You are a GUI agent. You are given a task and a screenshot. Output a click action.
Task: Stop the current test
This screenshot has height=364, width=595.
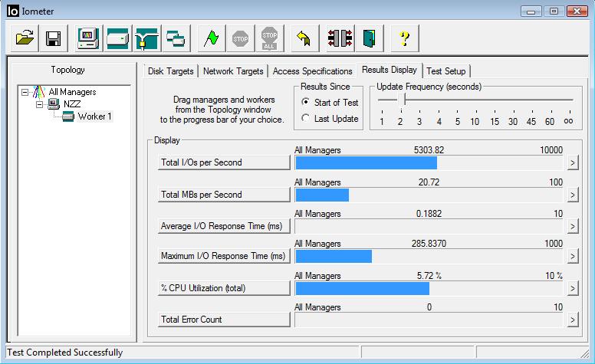coord(241,38)
